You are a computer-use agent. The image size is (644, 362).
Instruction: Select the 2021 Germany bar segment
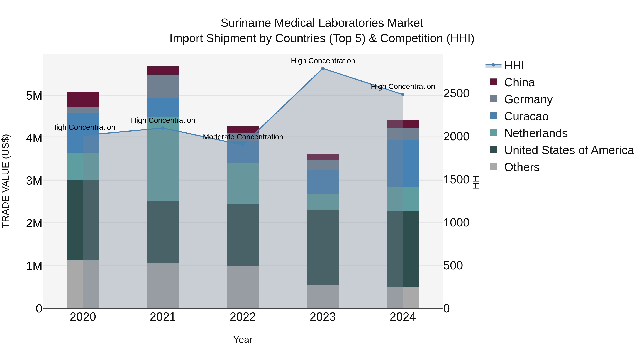(163, 86)
